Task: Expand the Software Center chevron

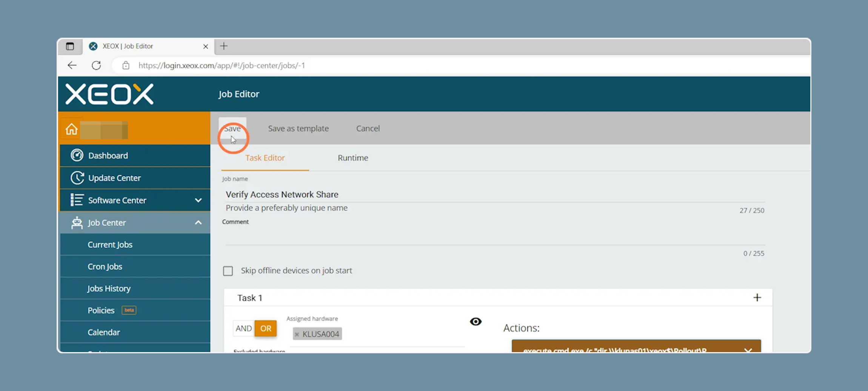Action: tap(198, 200)
